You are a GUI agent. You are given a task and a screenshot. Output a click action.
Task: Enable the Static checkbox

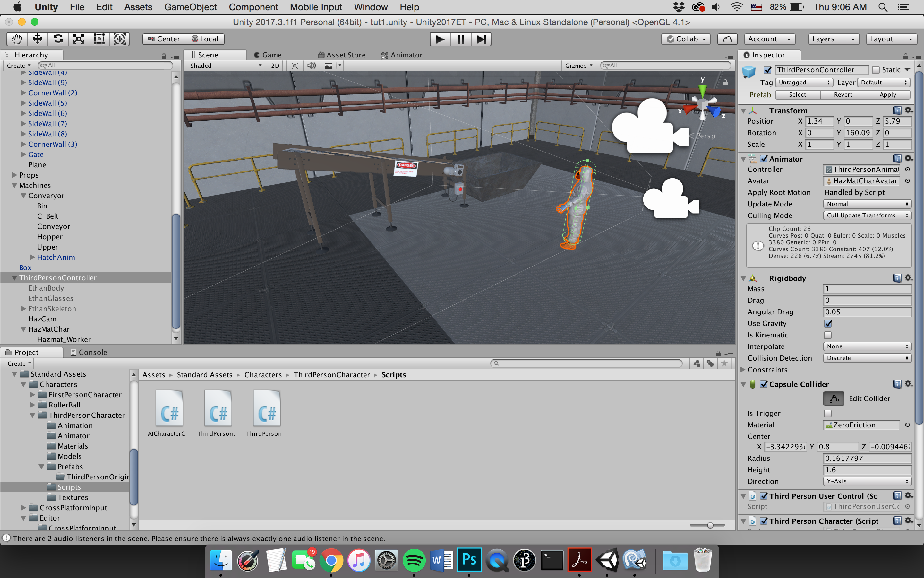pyautogui.click(x=876, y=70)
